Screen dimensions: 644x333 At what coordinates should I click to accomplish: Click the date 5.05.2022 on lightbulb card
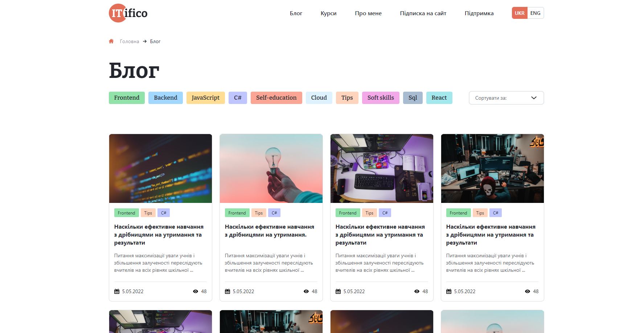point(243,291)
